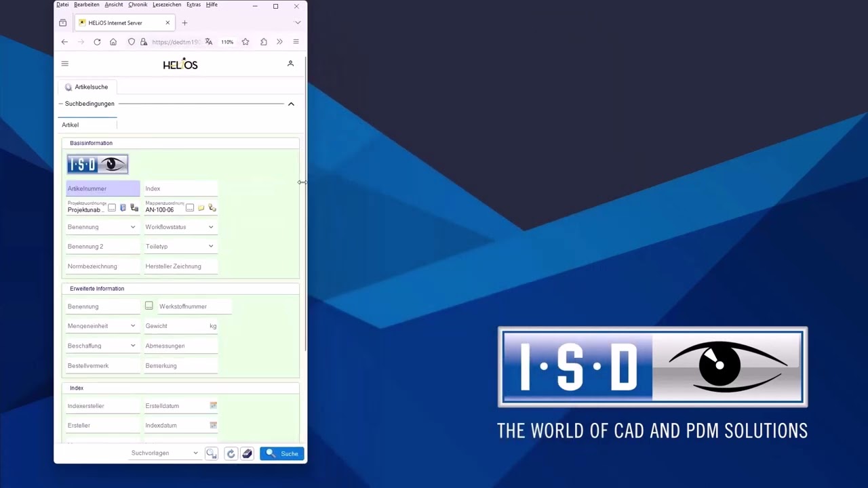Click the Werkstoffnummer field
The image size is (868, 488).
pos(195,306)
